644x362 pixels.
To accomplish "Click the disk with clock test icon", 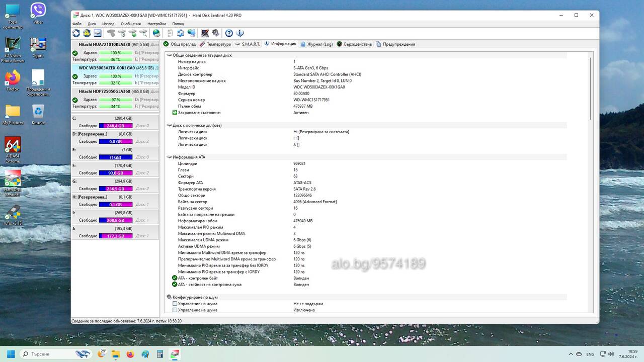I will click(122, 33).
